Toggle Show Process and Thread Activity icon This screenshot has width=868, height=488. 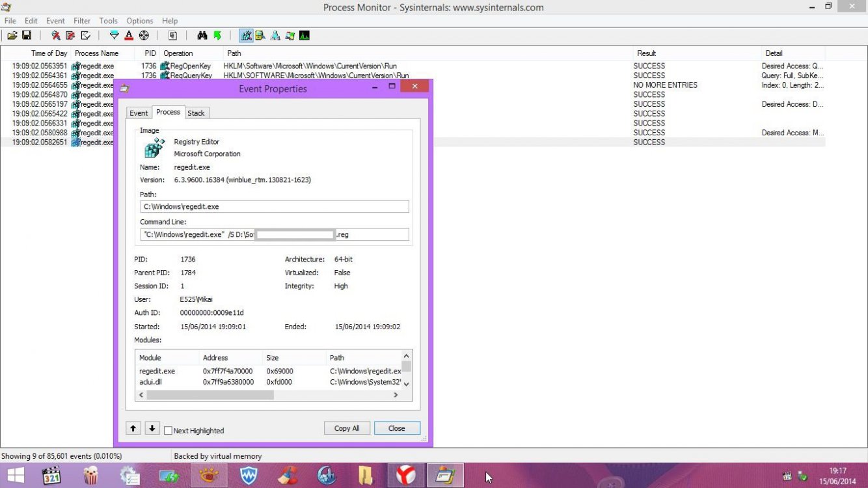[x=290, y=36]
